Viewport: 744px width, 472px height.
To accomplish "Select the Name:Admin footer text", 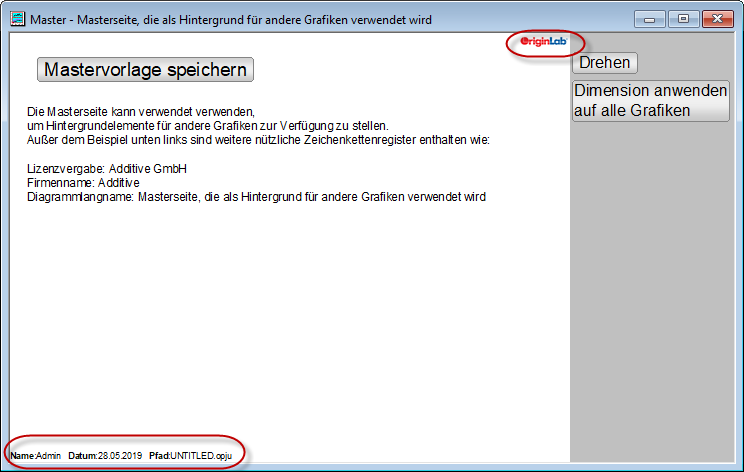I will 36,456.
